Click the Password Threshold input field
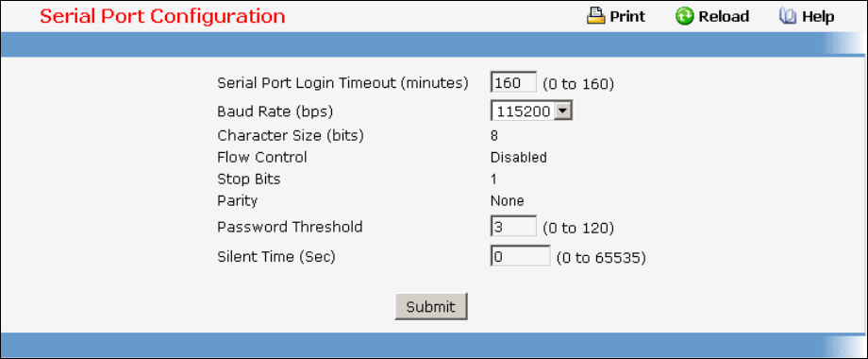868x359 pixels. [513, 227]
